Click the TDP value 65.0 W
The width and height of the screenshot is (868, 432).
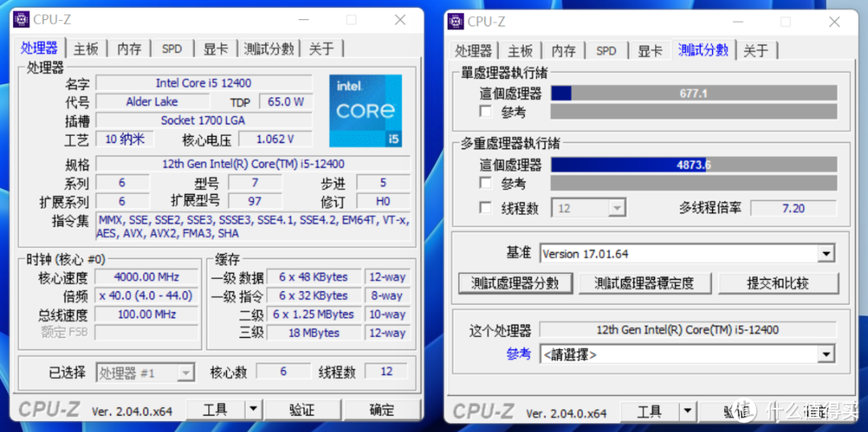point(285,102)
